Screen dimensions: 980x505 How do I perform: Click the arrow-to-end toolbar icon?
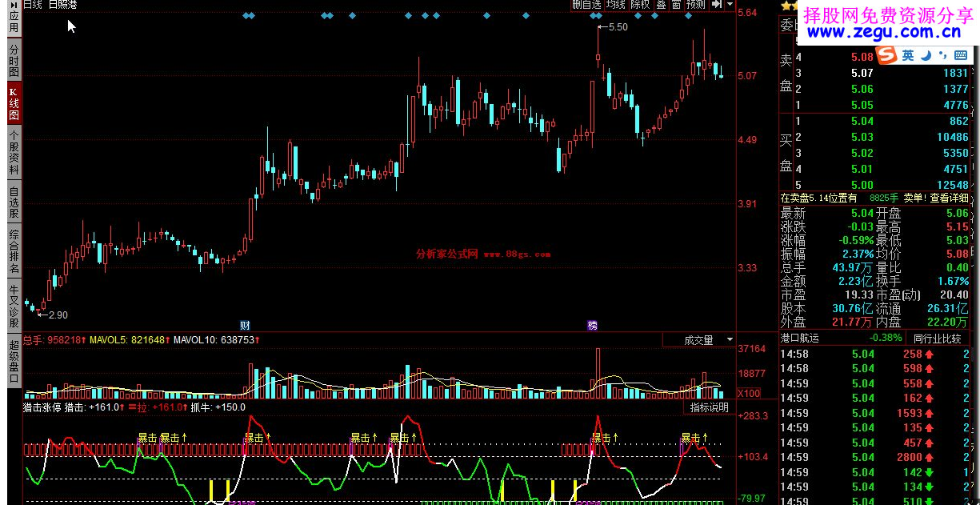(717, 5)
